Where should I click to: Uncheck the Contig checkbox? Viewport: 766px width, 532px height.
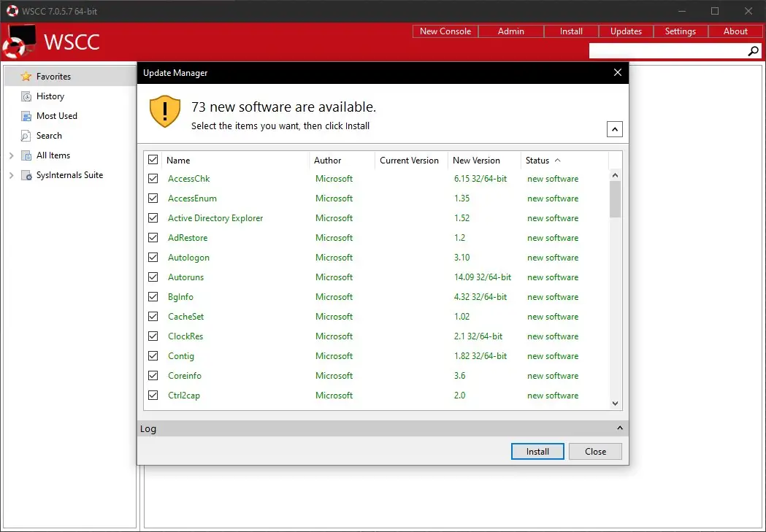click(153, 356)
